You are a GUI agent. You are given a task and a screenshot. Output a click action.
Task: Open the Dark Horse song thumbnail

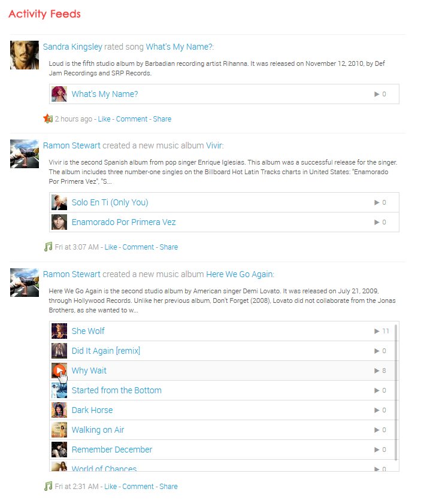click(59, 410)
